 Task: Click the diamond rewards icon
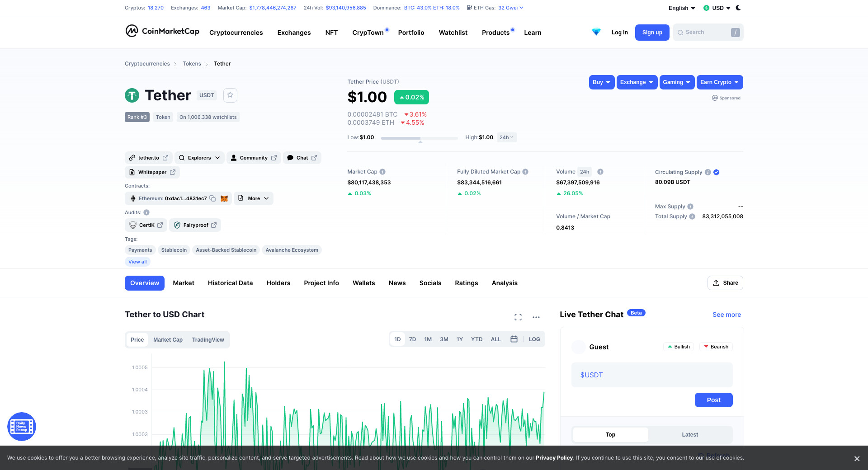[x=596, y=32]
